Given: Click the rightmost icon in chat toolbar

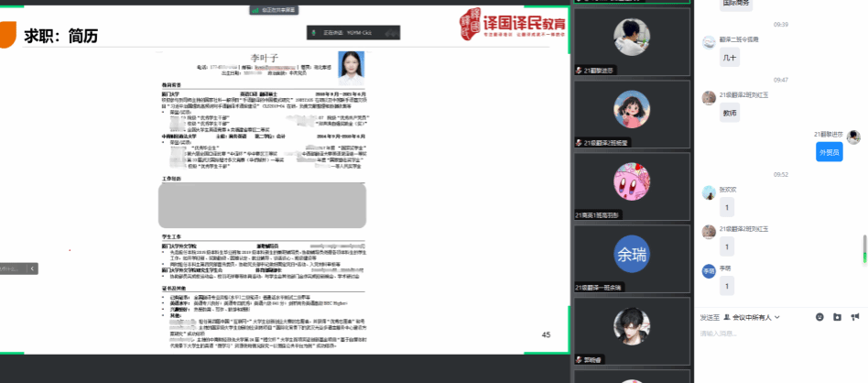Looking at the screenshot, I should pos(854,317).
